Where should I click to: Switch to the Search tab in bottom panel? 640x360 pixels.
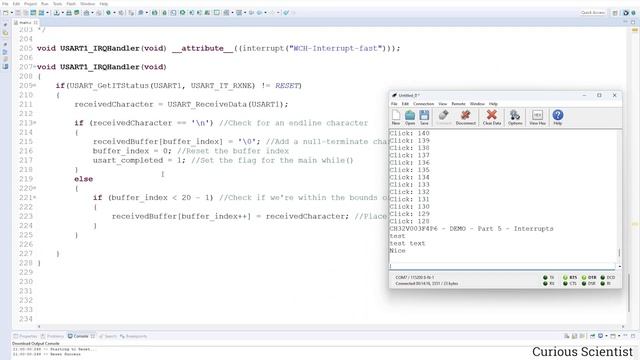pos(108,336)
